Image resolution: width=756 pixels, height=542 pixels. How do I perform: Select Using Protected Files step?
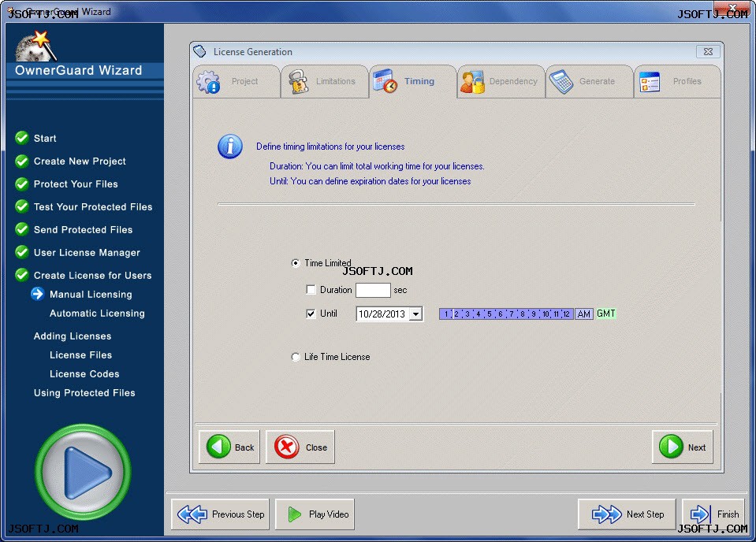tap(84, 392)
